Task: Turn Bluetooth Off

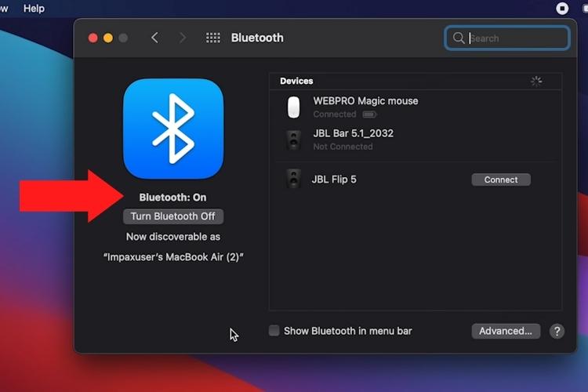Action: tap(173, 216)
